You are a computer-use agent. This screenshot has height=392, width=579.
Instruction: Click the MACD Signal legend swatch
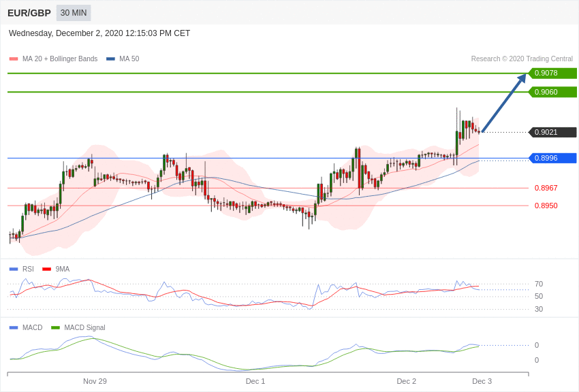point(55,327)
